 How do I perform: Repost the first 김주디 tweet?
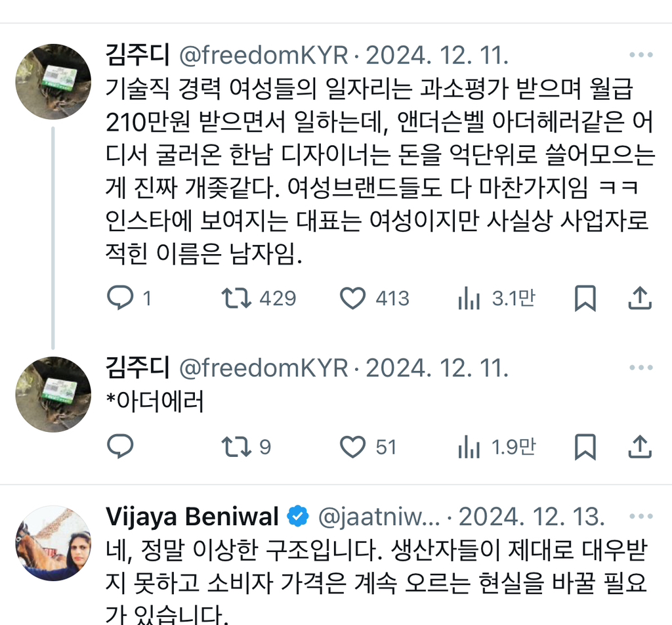(235, 298)
